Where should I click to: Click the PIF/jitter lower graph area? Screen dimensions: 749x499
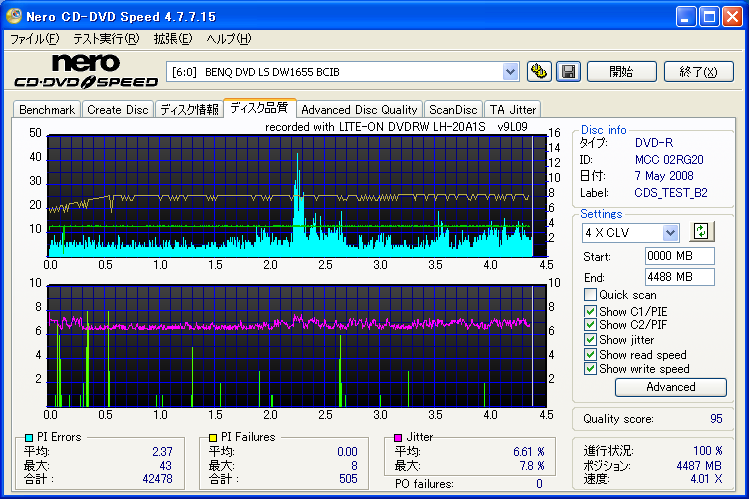click(x=297, y=346)
